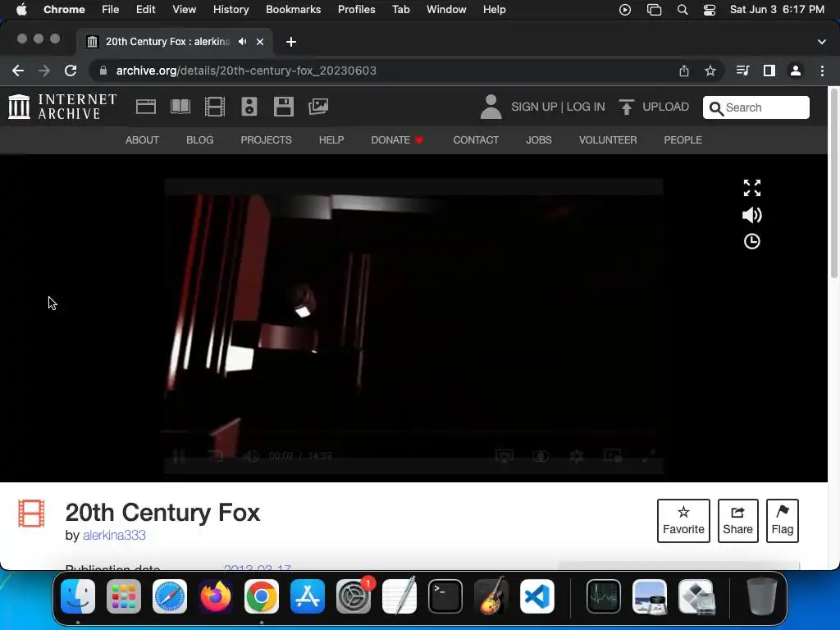Image resolution: width=840 pixels, height=630 pixels.
Task: Click the Favorite button
Action: (x=683, y=521)
